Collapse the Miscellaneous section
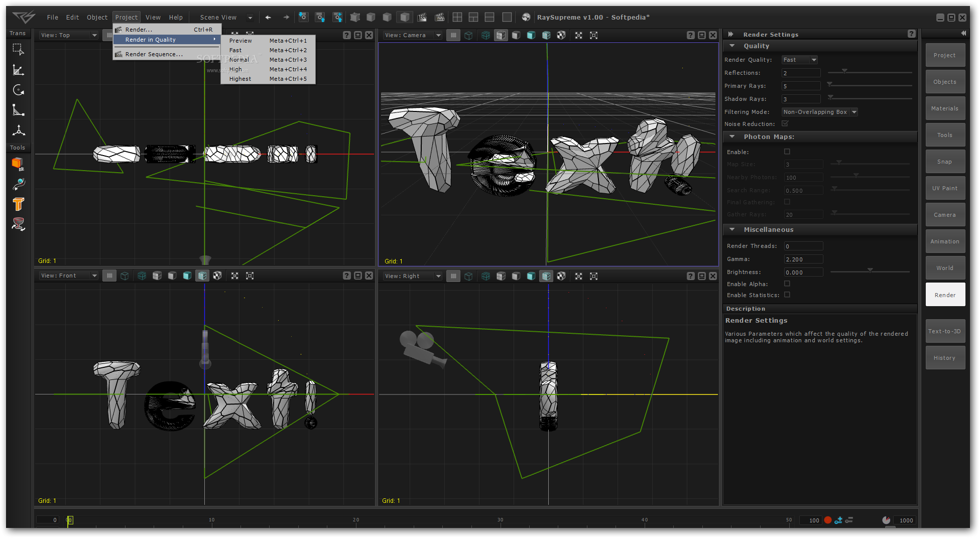Image resolution: width=980 pixels, height=538 pixels. [732, 229]
